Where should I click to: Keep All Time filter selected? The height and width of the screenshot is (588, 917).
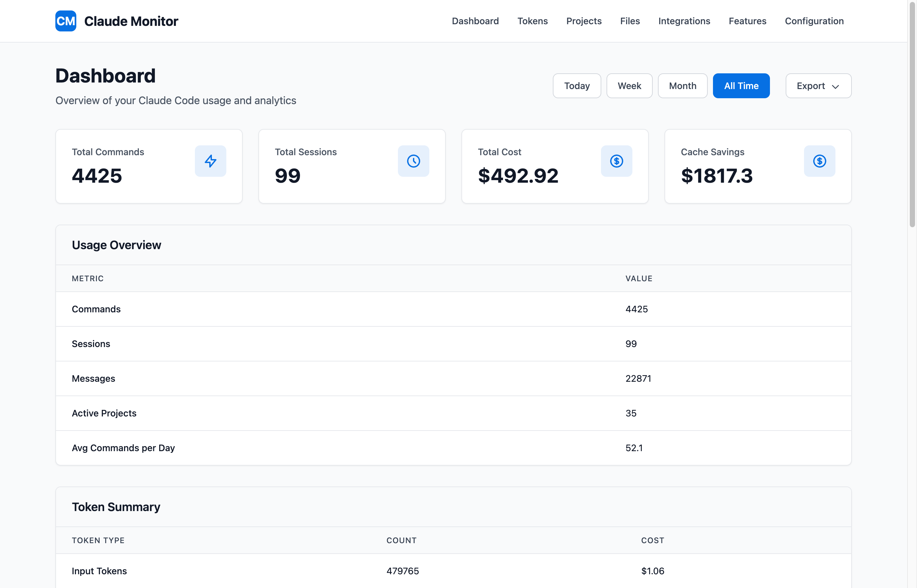(x=741, y=85)
